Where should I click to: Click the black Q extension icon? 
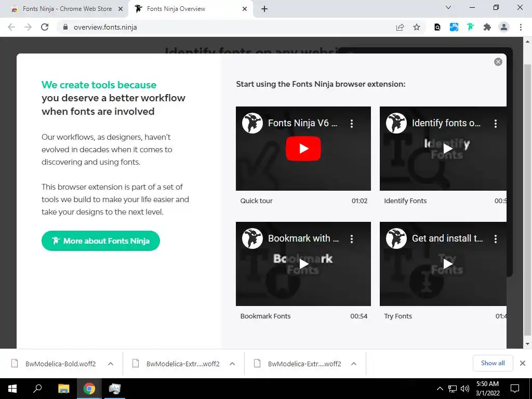click(x=437, y=28)
